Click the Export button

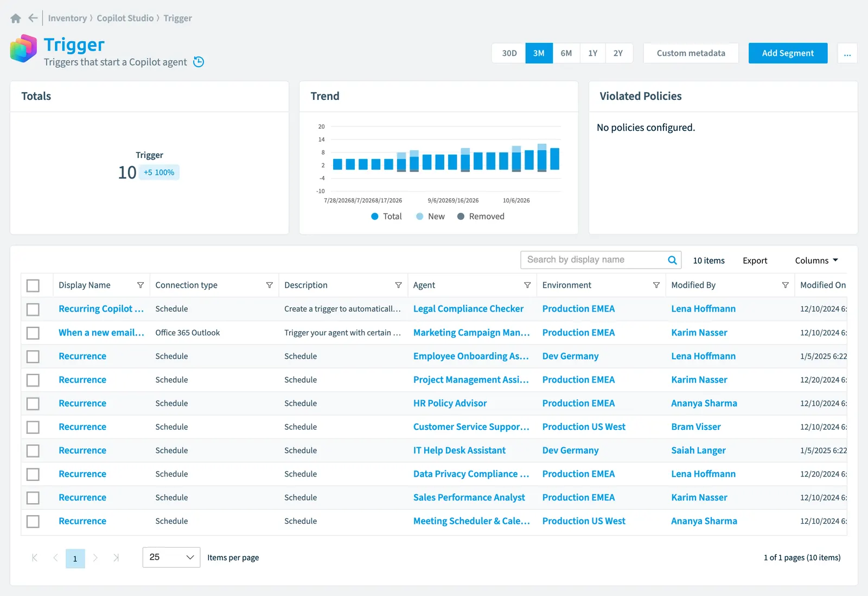click(x=755, y=261)
